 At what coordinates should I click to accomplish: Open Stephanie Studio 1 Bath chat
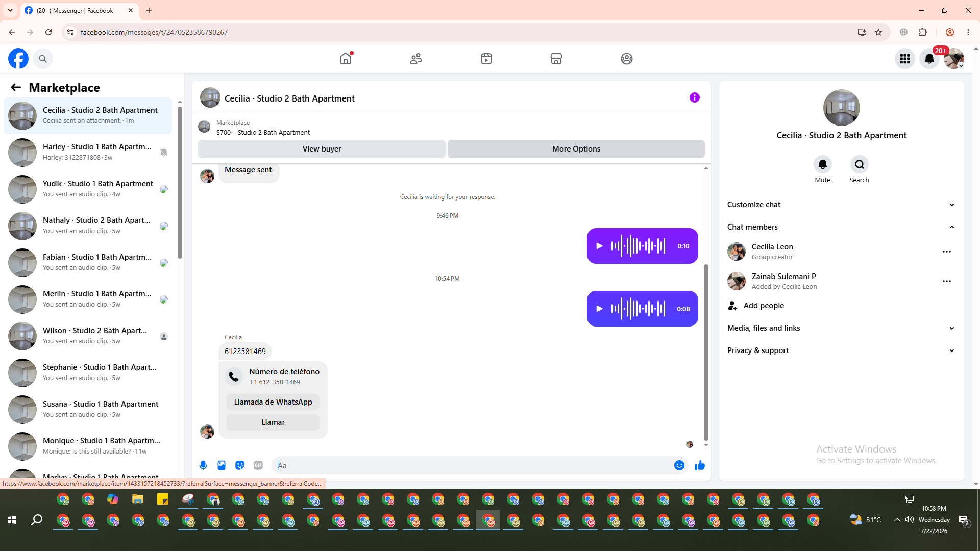(88, 373)
